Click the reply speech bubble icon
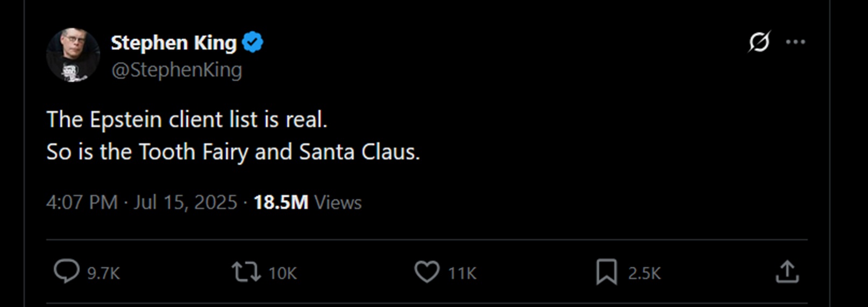This screenshot has width=868, height=307. [x=66, y=271]
